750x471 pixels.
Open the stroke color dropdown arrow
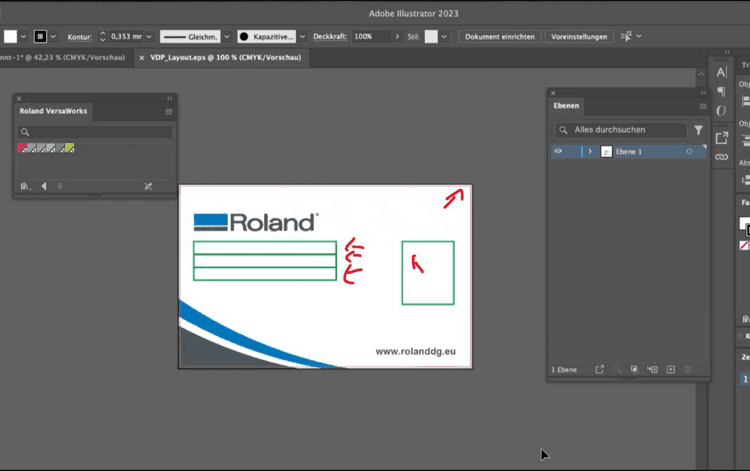click(x=53, y=36)
